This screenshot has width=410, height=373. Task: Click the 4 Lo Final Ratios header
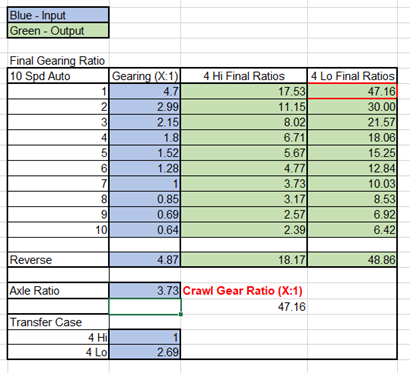(352, 76)
